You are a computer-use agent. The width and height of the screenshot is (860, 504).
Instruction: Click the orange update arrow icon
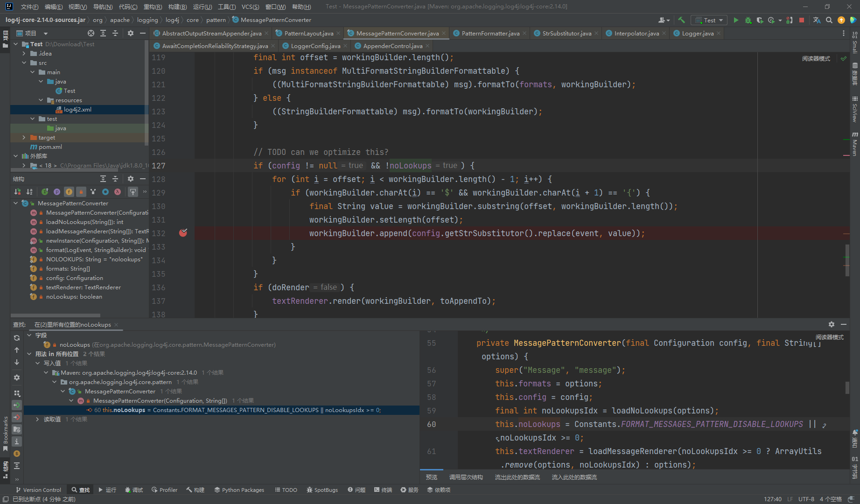coord(841,20)
